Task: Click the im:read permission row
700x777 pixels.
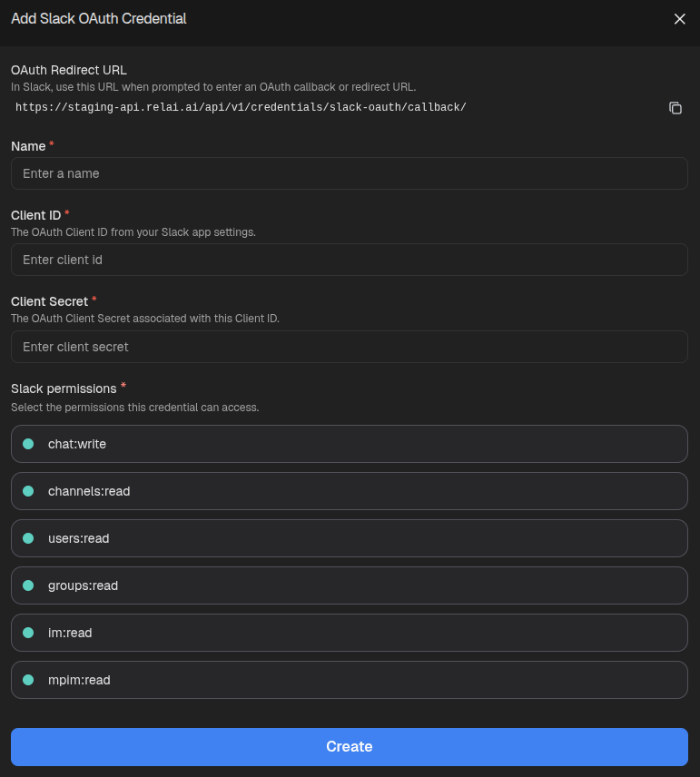Action: pos(349,633)
